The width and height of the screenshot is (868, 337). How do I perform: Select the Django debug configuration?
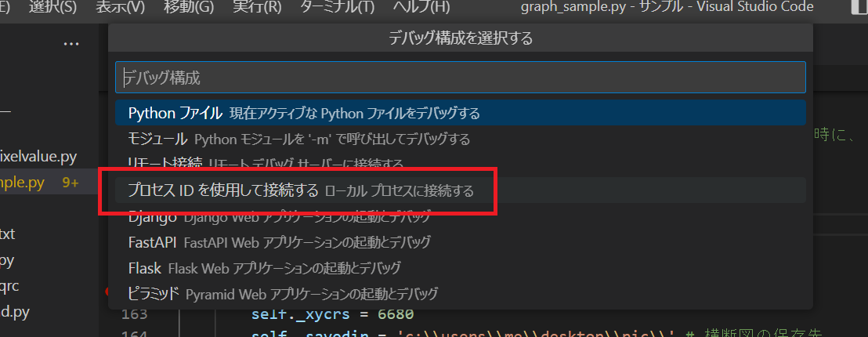[x=460, y=216]
